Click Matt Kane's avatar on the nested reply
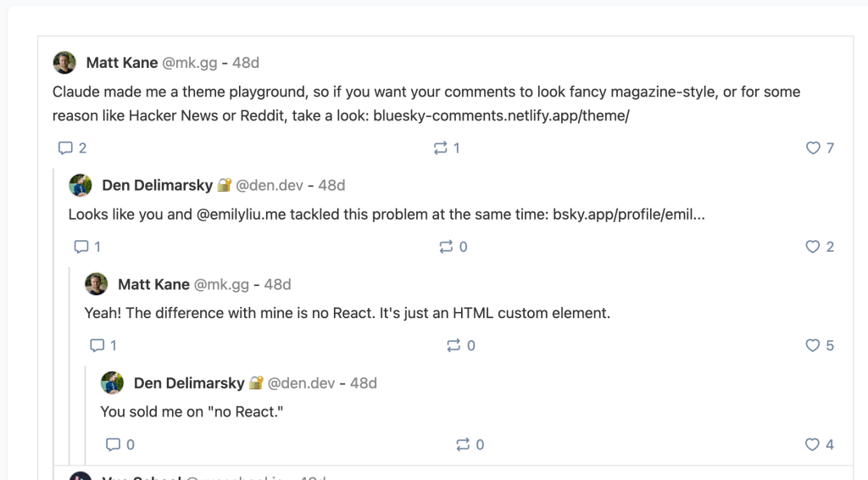Viewport: 868px width, 480px height. click(97, 284)
